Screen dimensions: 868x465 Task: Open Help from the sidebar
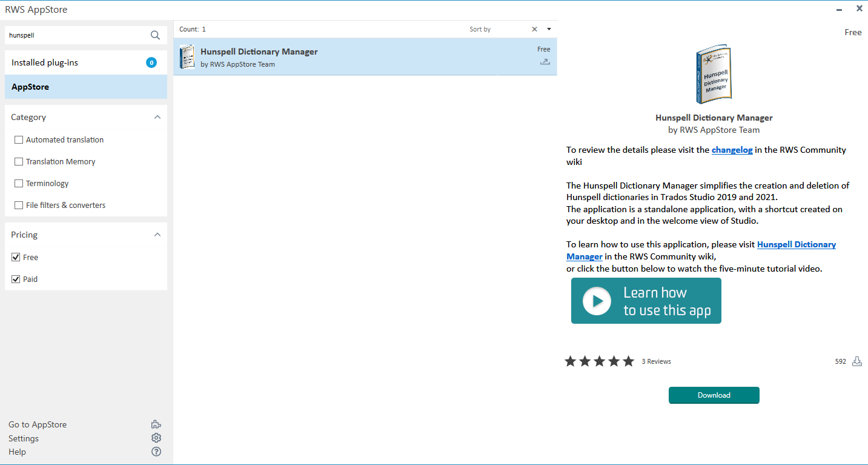pos(17,452)
